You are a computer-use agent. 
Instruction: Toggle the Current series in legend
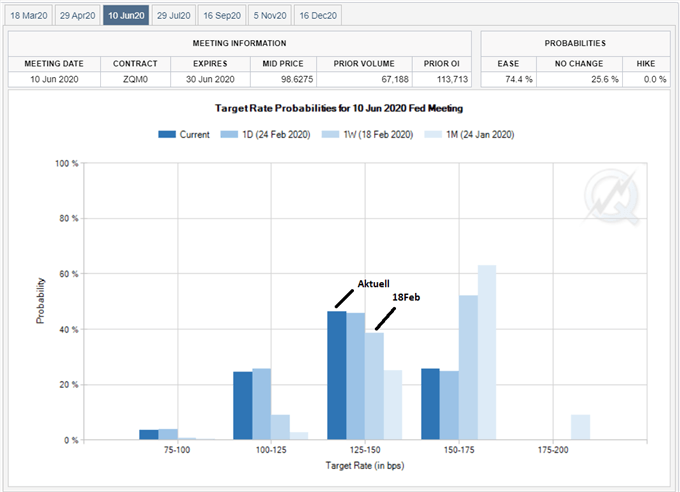click(x=184, y=134)
